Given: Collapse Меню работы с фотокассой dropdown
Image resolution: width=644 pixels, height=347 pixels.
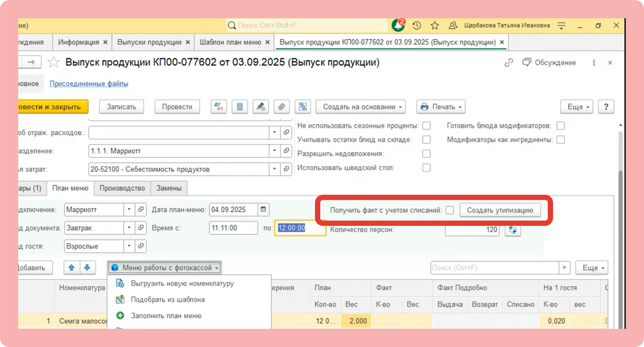Looking at the screenshot, I should 164,268.
